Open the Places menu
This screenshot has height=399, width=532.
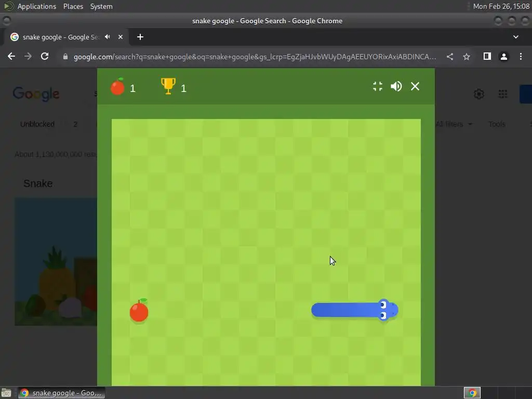[x=73, y=6]
